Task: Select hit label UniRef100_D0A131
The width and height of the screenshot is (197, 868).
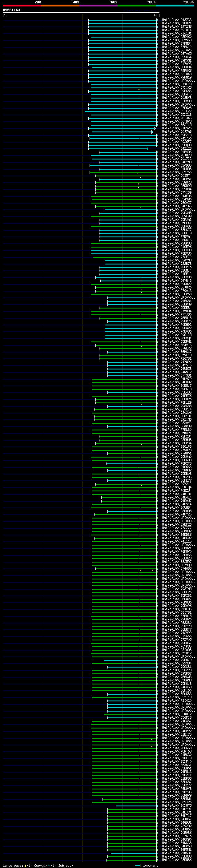Action: 176,416
